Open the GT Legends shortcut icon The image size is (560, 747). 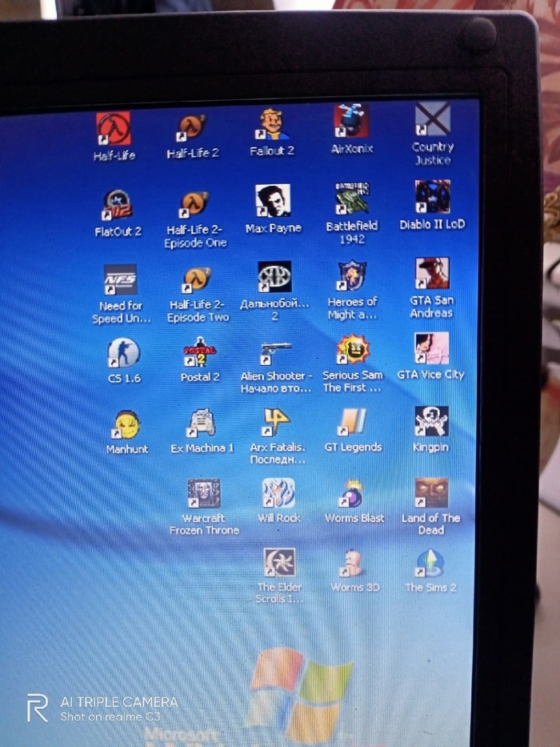(x=353, y=422)
